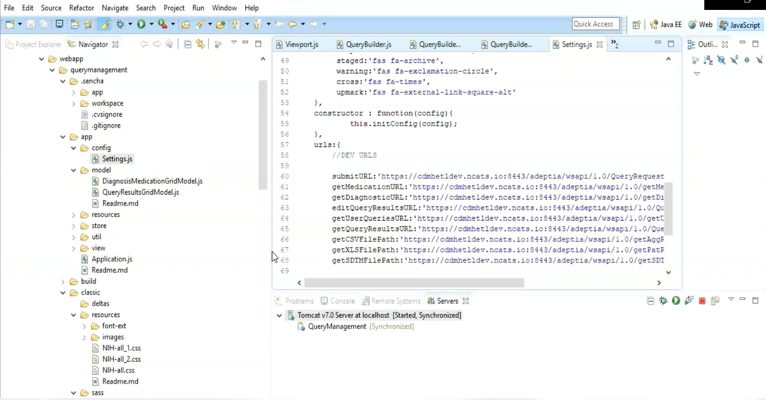Switch to the Project Explorer tab
The height and width of the screenshot is (400, 766).
[33, 44]
